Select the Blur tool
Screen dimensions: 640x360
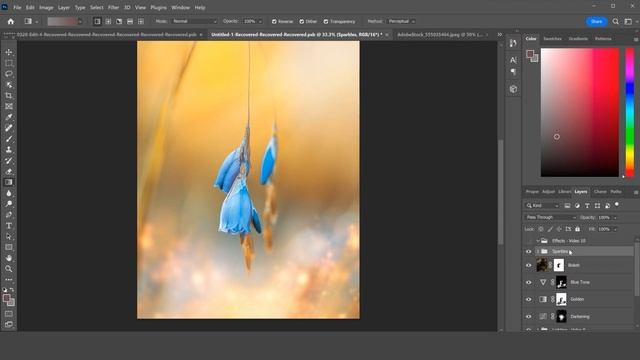(x=9, y=193)
